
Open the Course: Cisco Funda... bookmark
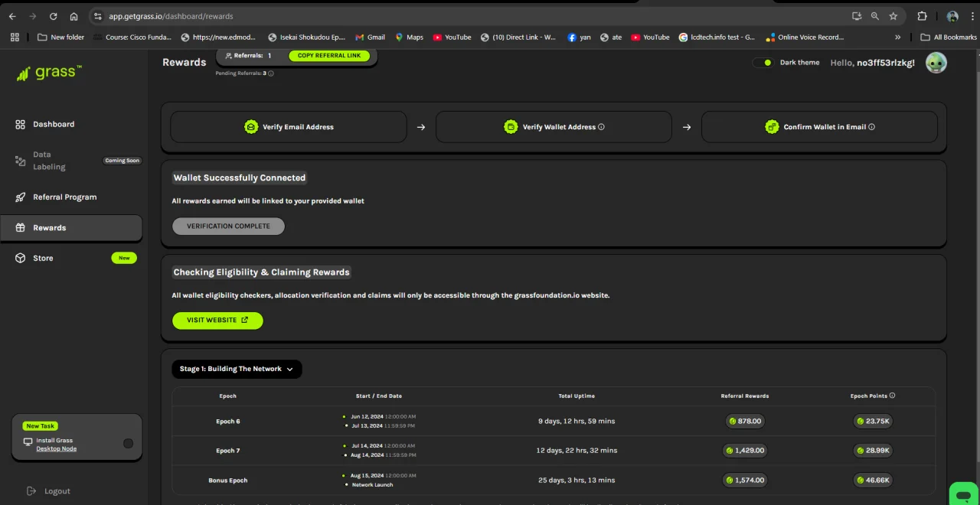[132, 37]
